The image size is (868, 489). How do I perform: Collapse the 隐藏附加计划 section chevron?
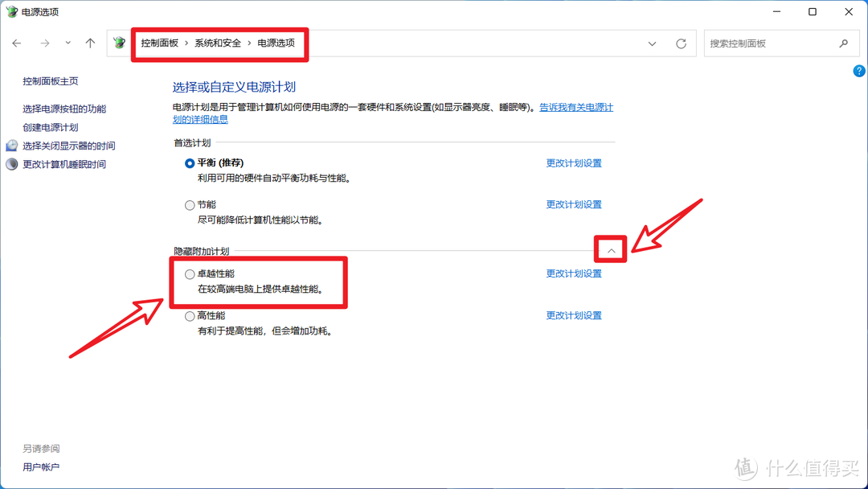tap(610, 249)
